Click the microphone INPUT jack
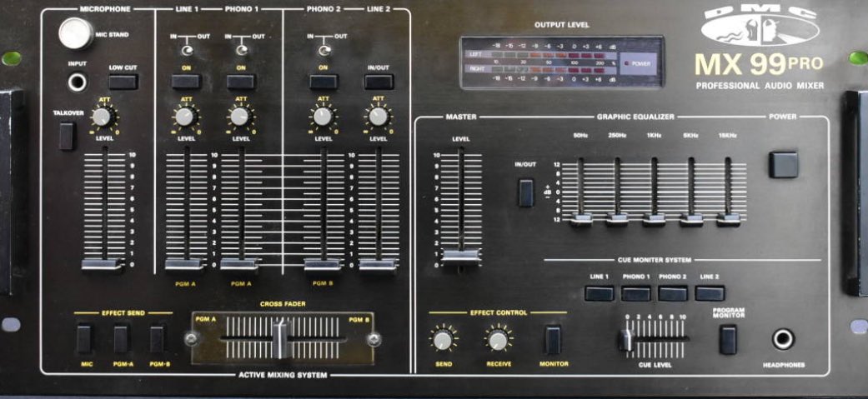The image size is (868, 399). click(78, 82)
